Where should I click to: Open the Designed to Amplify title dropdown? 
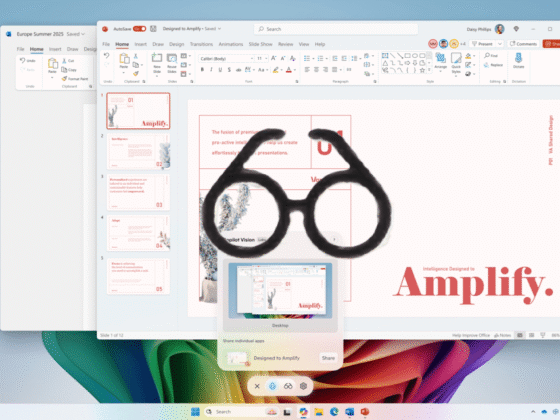pos(219,29)
